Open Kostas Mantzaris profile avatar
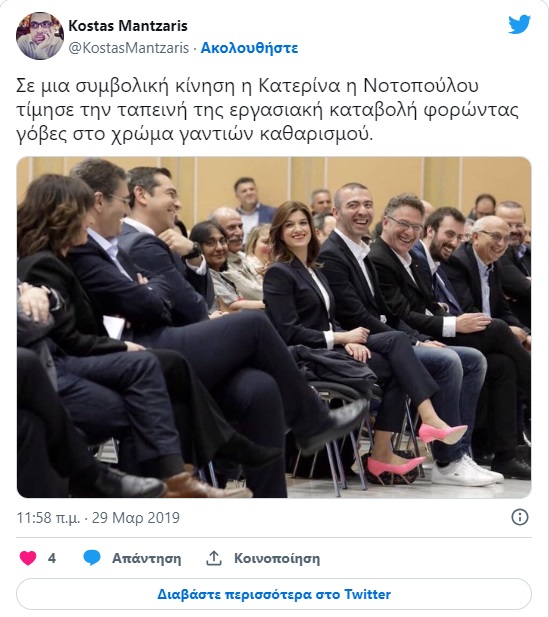 40,36
